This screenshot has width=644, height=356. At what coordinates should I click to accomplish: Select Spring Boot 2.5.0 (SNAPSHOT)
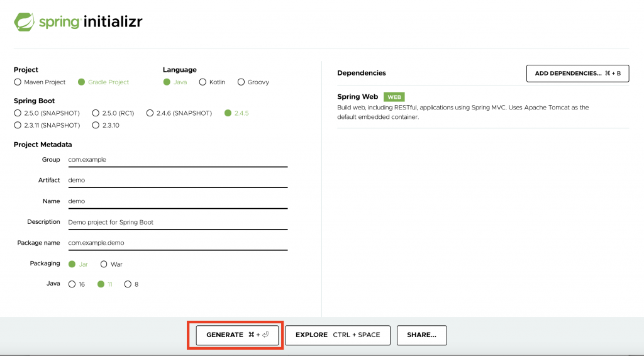click(18, 113)
